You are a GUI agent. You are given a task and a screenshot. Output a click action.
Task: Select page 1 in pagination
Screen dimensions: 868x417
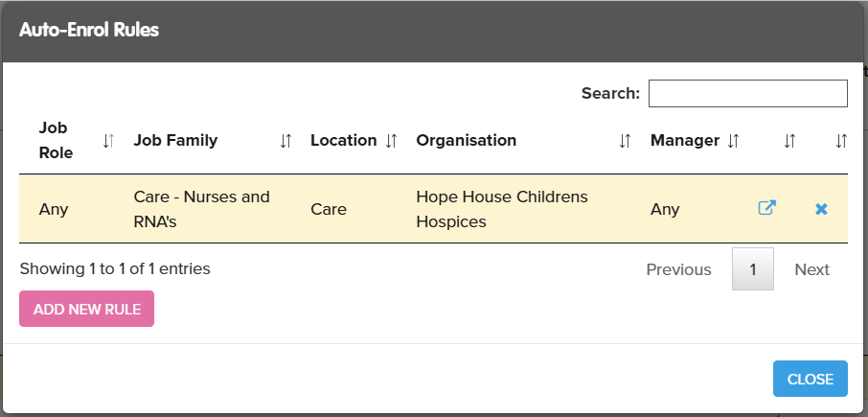pyautogui.click(x=753, y=269)
